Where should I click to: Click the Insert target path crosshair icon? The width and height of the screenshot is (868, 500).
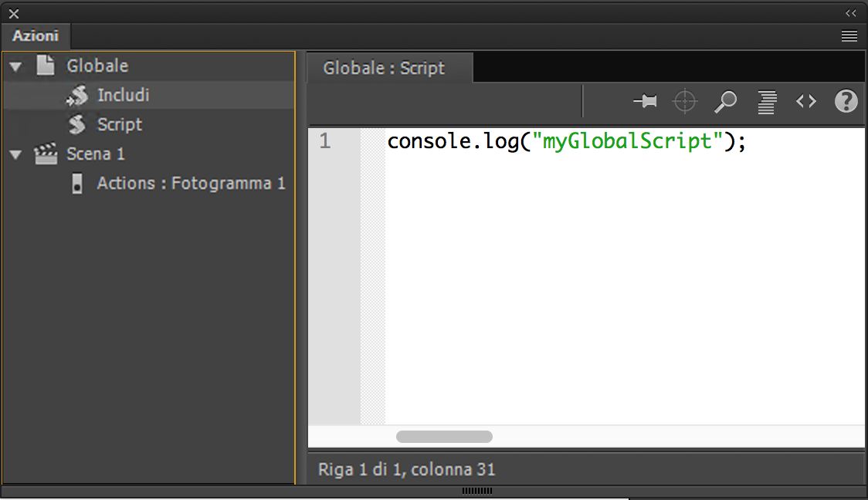click(x=685, y=101)
